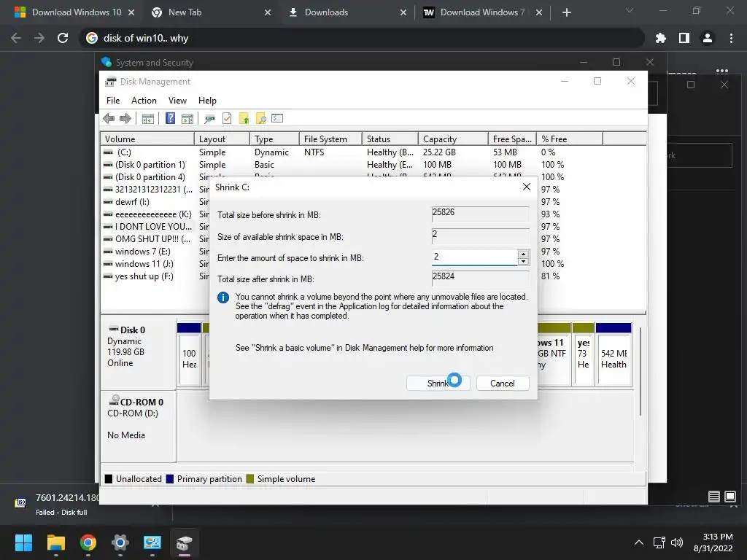Open the File menu
Screen dimensions: 747x560
113,101
